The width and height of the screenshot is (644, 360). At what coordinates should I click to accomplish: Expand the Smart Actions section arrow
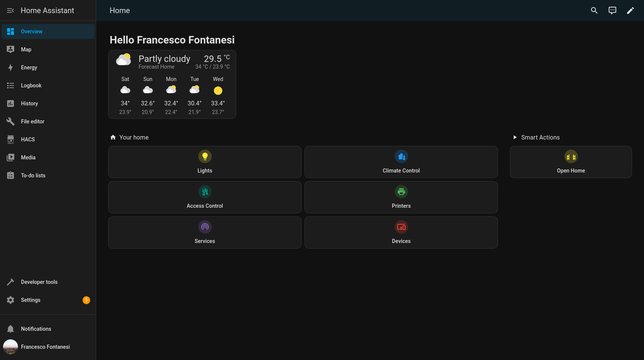click(x=515, y=138)
